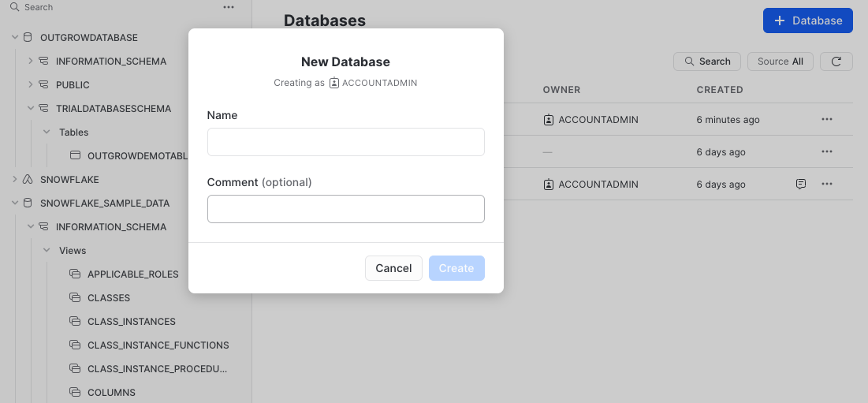
Task: Collapse the OUTGROWDATABASE tree node
Action: pyautogui.click(x=14, y=37)
